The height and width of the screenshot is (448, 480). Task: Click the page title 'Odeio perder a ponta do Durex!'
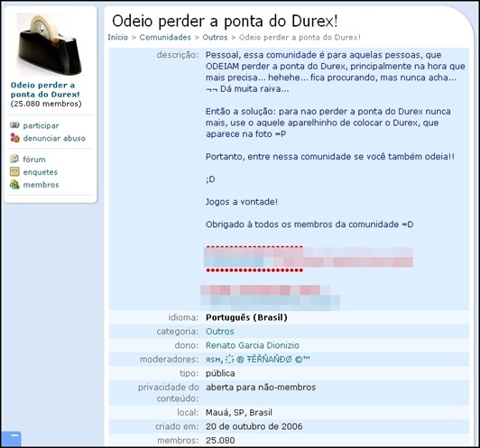pyautogui.click(x=225, y=21)
